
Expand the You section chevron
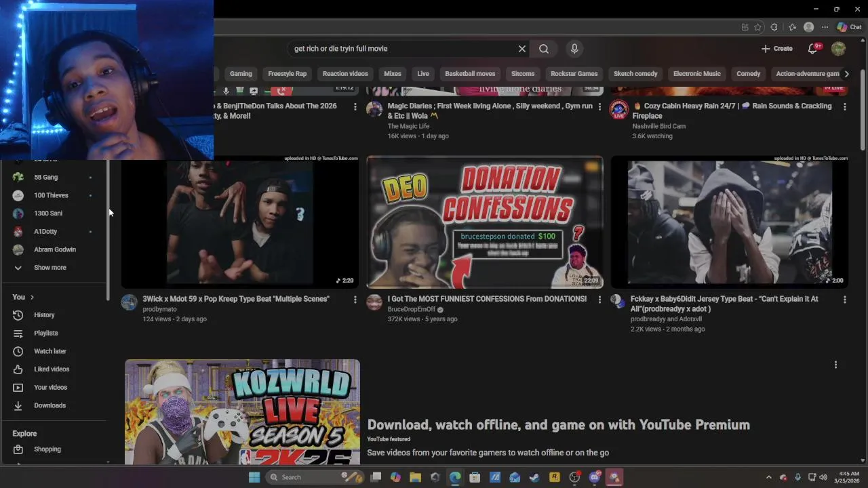[x=32, y=297]
